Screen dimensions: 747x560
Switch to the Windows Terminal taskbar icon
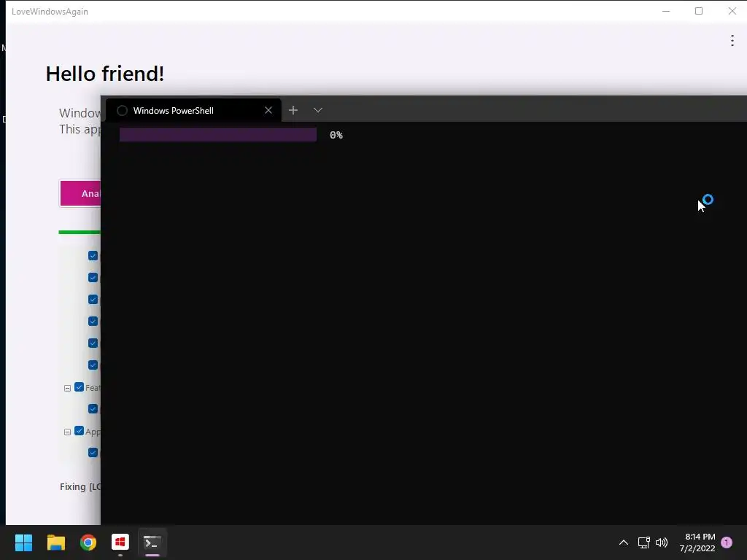(152, 542)
